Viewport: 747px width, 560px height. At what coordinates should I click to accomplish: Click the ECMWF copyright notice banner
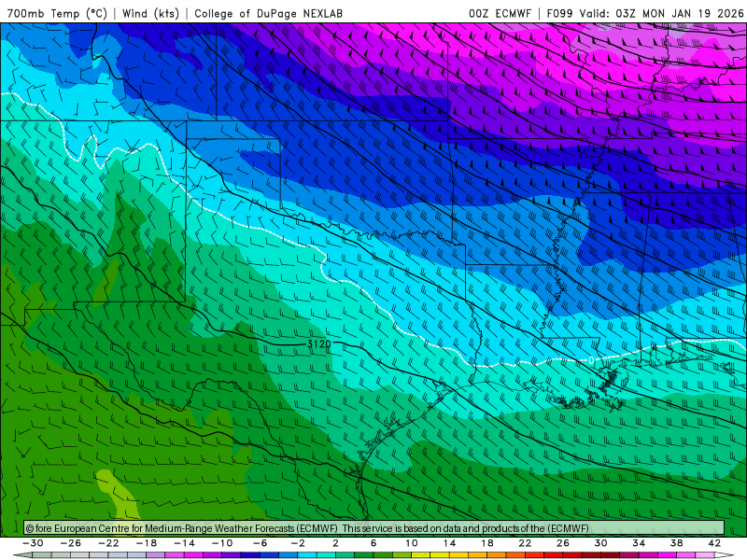374,528
